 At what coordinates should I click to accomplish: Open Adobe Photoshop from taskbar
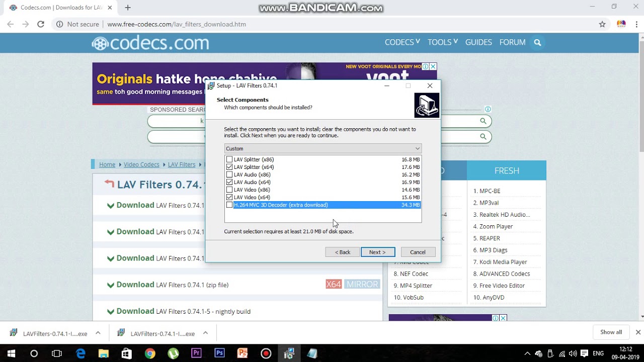(x=219, y=353)
